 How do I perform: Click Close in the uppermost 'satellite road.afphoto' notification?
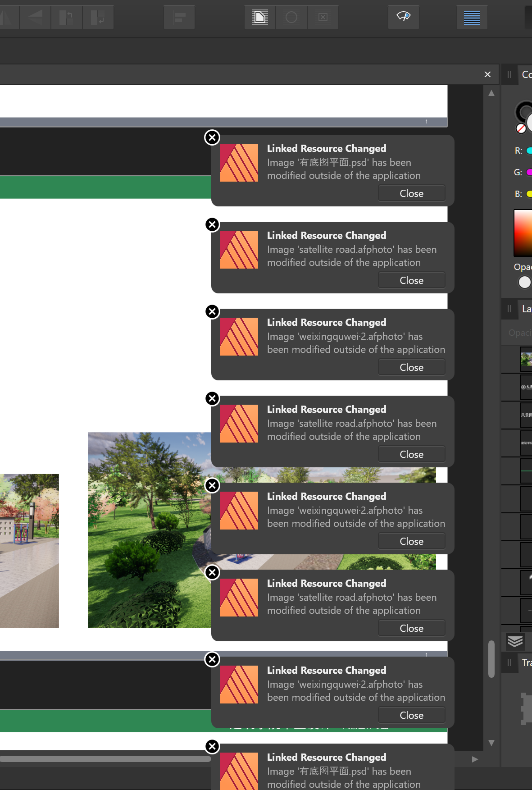coord(412,280)
